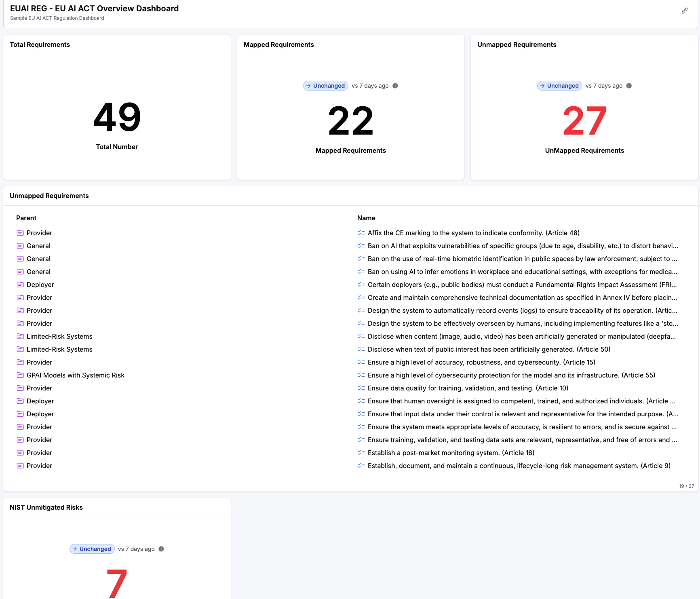Click the 19 / 27 pagination counter

(686, 486)
